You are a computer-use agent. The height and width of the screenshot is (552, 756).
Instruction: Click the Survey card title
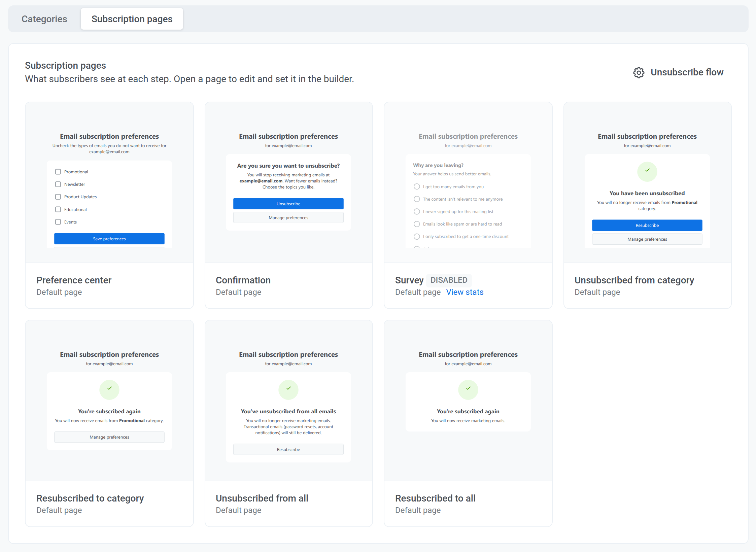[x=409, y=280]
